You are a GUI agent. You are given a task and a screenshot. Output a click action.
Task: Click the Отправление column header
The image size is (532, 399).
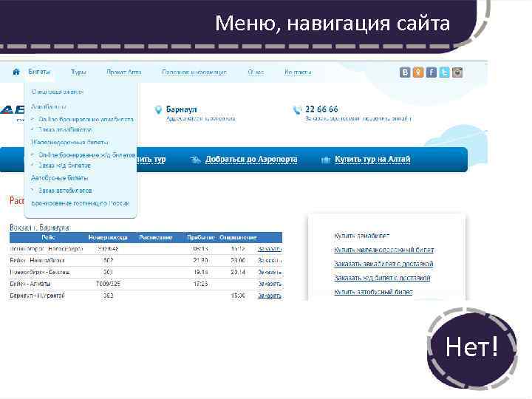238,237
